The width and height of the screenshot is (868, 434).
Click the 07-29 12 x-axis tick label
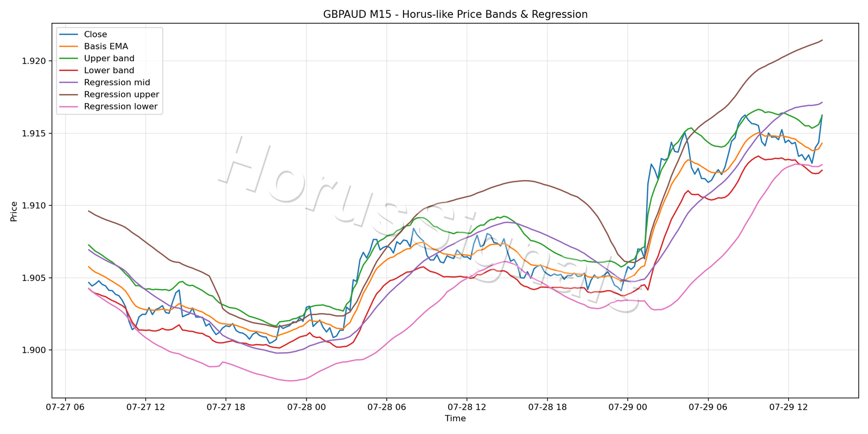788,407
